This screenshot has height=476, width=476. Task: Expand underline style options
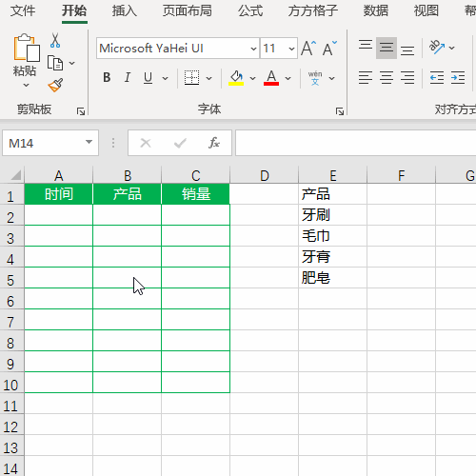point(165,78)
